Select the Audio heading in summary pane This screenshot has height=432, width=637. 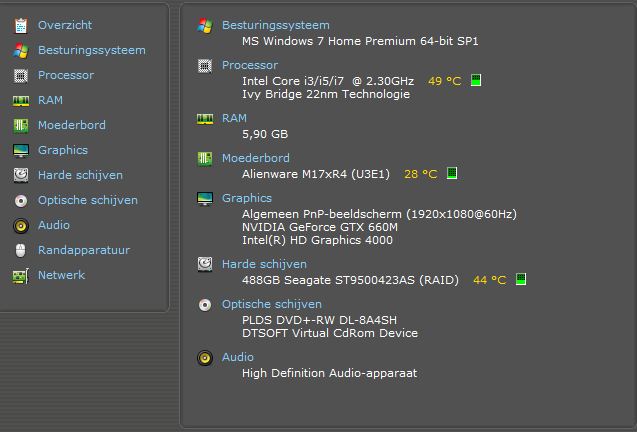pos(238,357)
